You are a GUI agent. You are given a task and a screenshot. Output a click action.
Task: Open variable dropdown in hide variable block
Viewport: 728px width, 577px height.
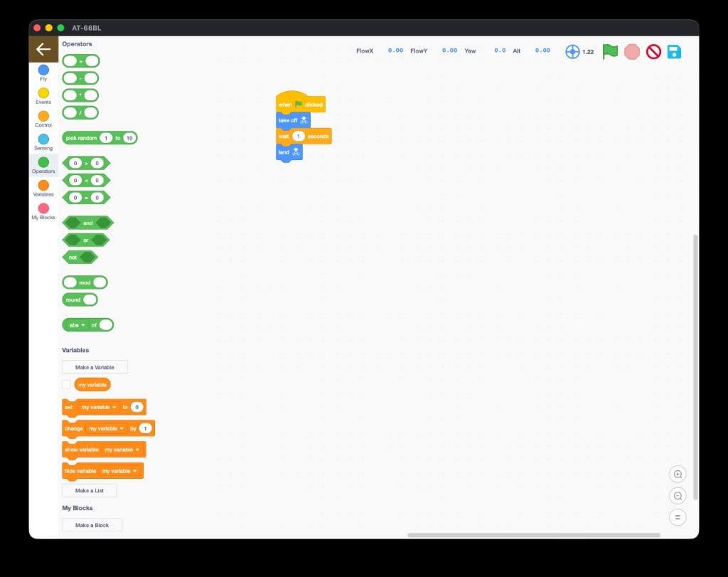tap(119, 471)
